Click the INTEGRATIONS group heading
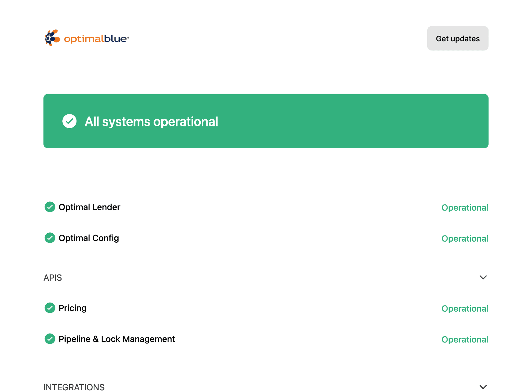 (x=74, y=387)
